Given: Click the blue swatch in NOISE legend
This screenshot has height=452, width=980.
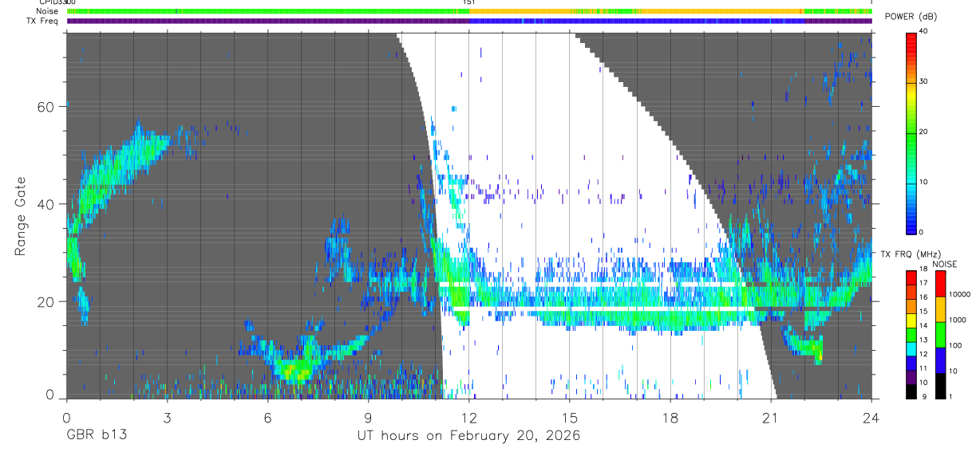Looking at the screenshot, I should 941,360.
